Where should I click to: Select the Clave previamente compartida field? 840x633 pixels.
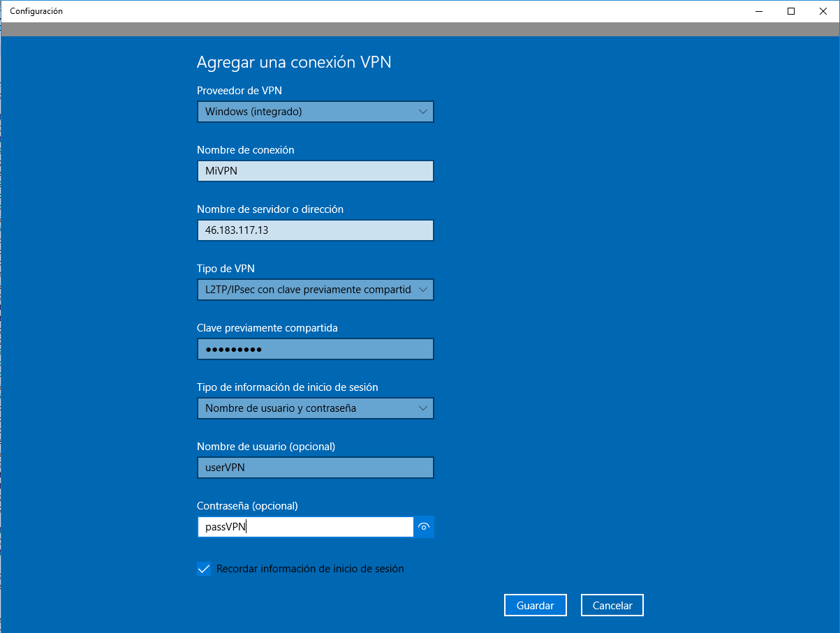[315, 349]
